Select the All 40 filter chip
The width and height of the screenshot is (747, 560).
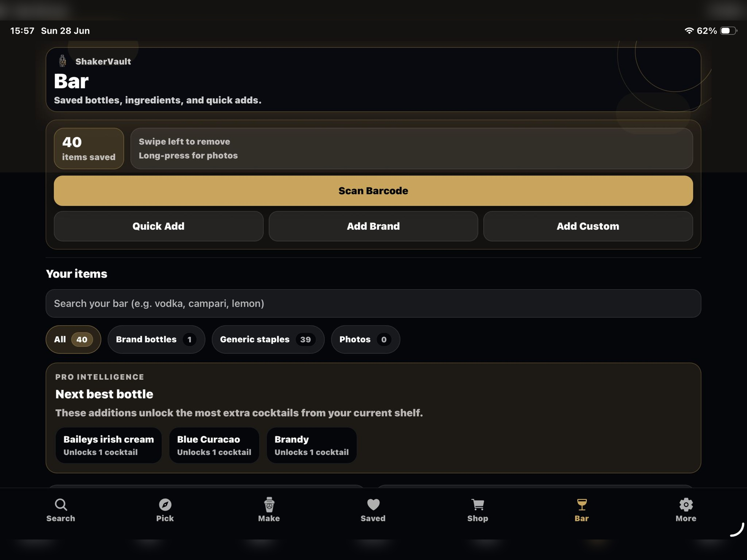(x=73, y=339)
